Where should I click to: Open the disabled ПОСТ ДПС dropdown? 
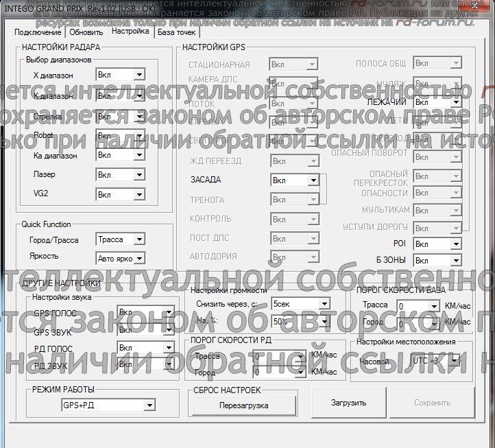tap(295, 239)
